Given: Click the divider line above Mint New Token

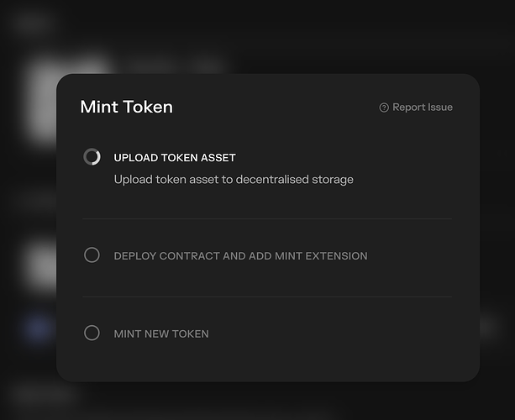Looking at the screenshot, I should [x=267, y=297].
